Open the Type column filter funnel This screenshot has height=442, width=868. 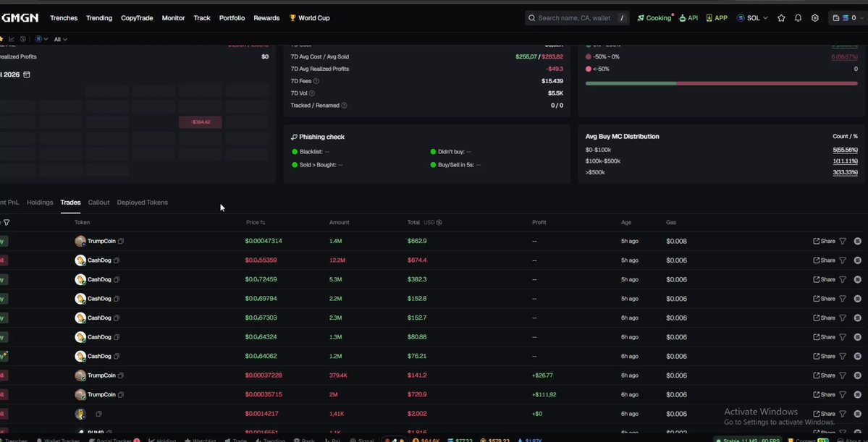coord(7,222)
